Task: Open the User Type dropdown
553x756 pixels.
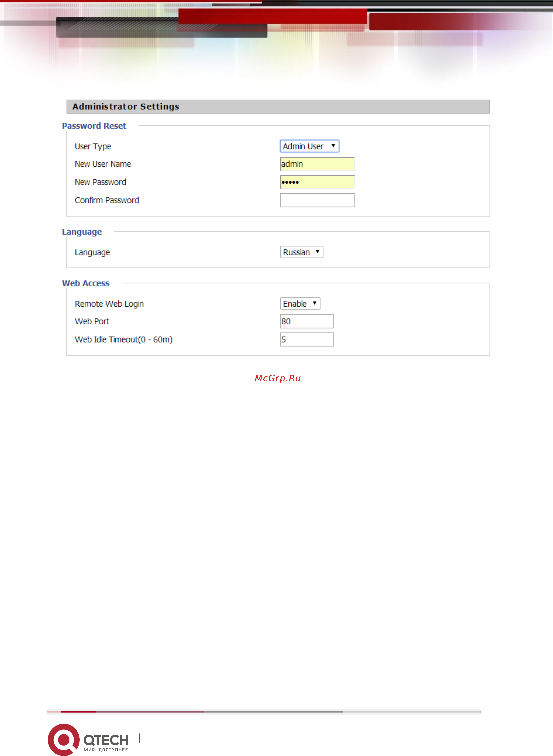Action: [x=309, y=146]
